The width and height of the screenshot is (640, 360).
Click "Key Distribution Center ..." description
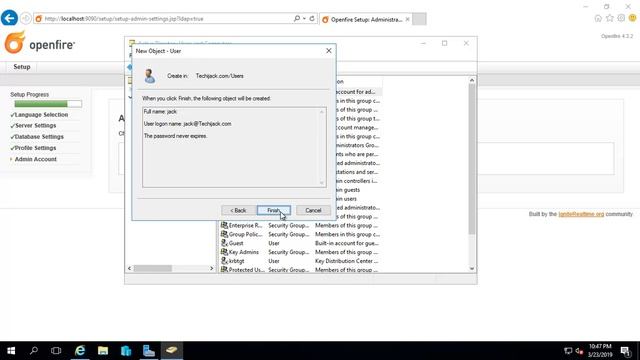(x=347, y=261)
